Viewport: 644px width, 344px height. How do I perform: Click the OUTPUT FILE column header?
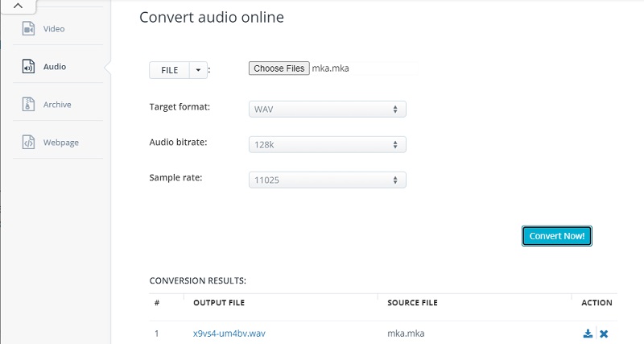coord(218,303)
